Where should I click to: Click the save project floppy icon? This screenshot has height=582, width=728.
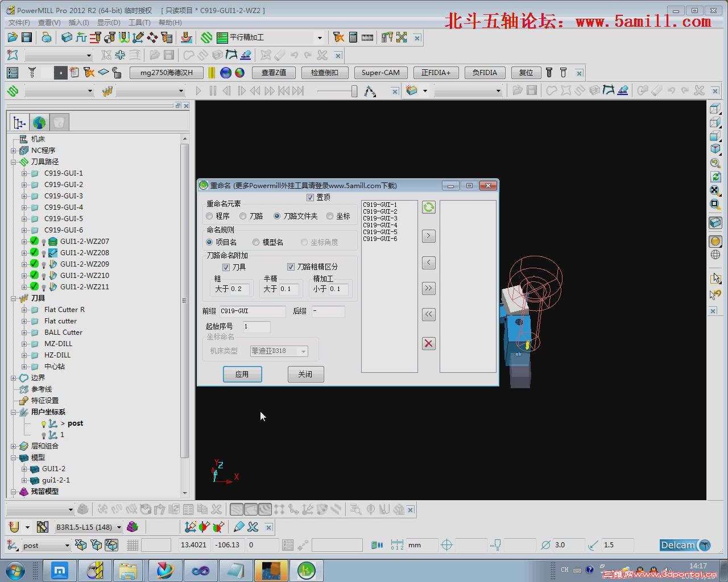point(27,38)
